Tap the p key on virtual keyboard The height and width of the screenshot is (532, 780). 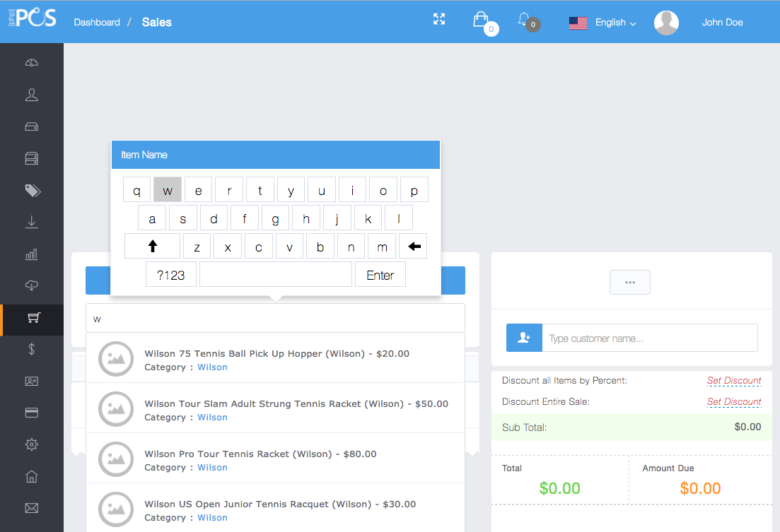(414, 190)
